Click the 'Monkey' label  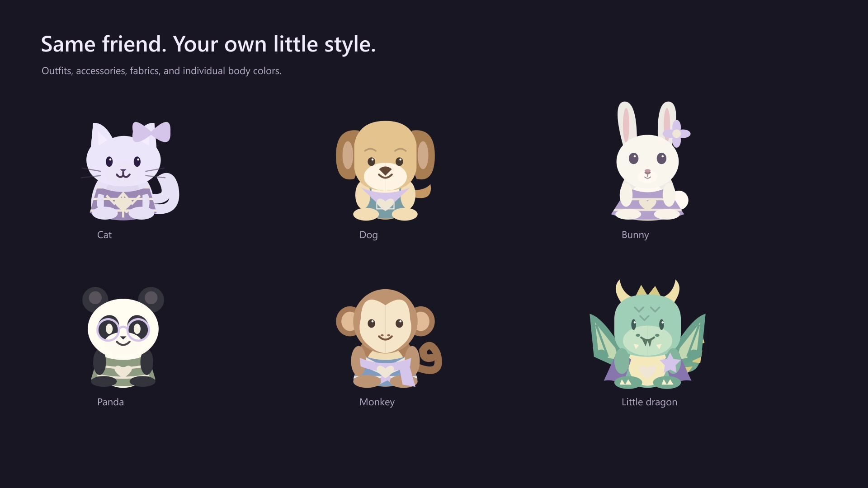click(377, 403)
